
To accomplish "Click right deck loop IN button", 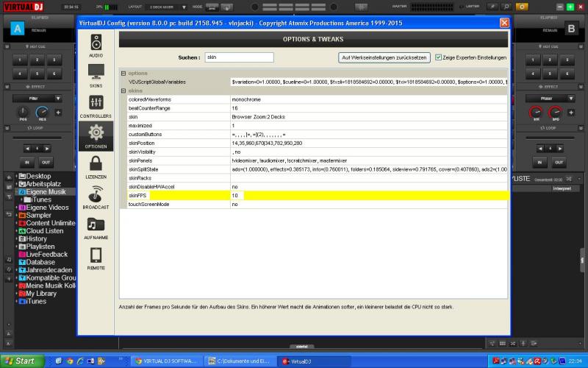I will [539, 162].
